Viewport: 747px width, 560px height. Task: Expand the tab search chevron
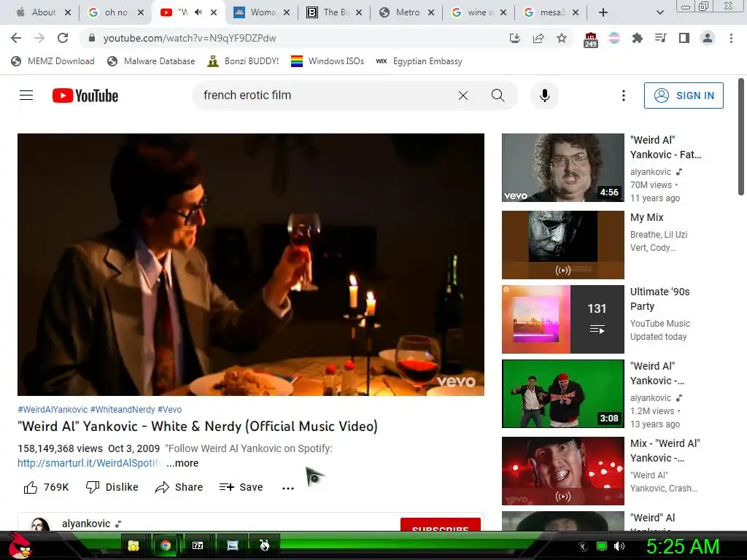click(x=659, y=12)
